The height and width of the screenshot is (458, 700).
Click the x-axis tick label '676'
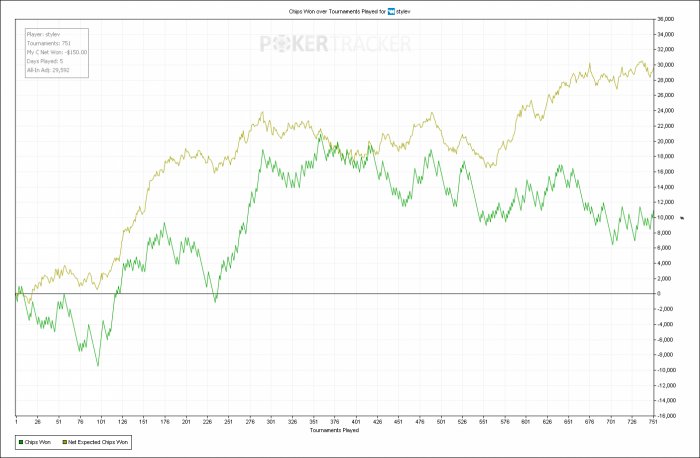(x=589, y=421)
